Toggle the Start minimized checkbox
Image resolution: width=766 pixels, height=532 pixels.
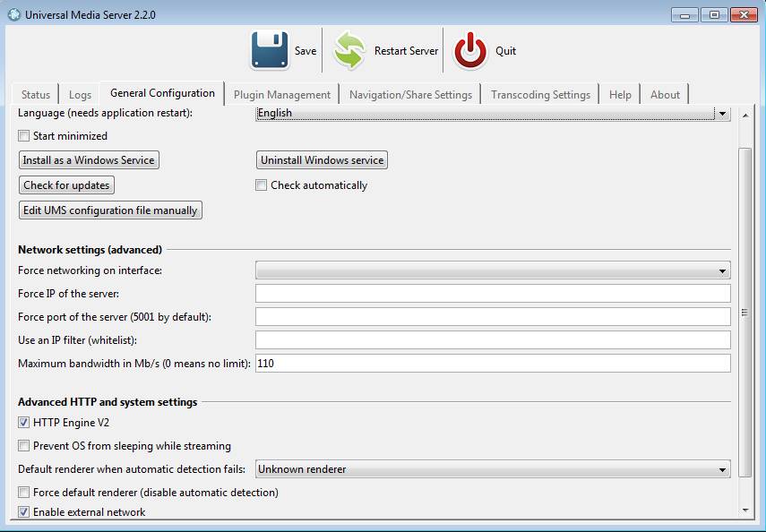point(23,136)
